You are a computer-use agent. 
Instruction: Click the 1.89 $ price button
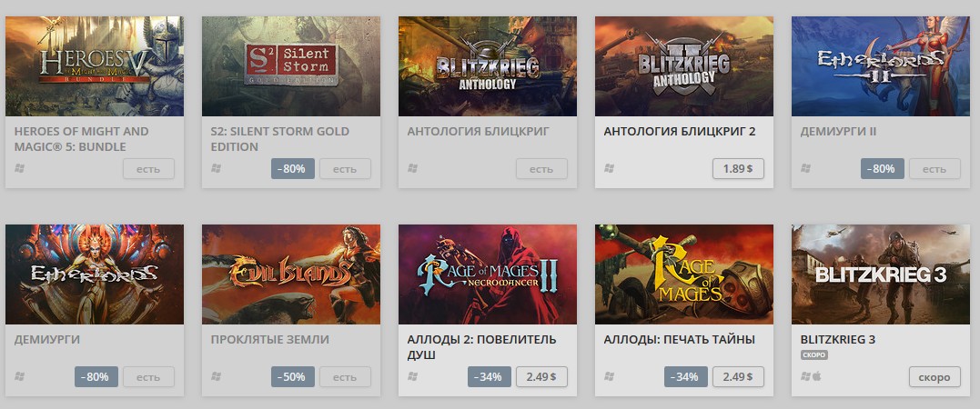tap(738, 168)
